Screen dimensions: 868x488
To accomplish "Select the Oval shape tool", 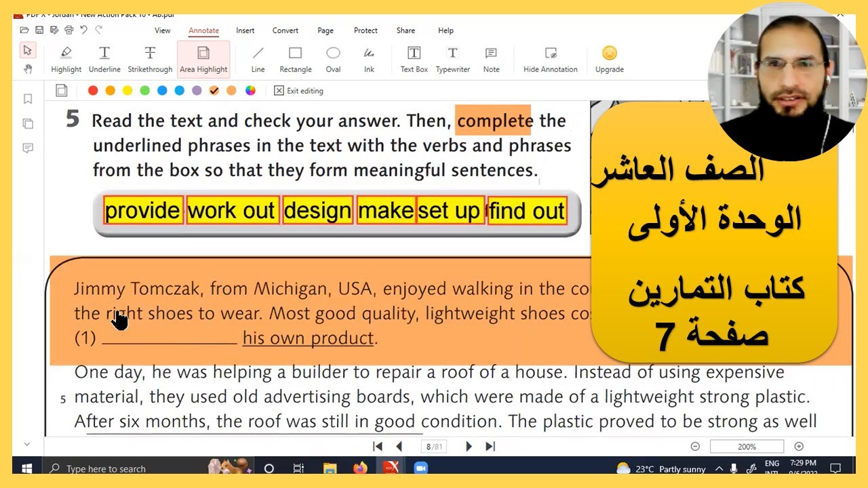I will pos(333,59).
